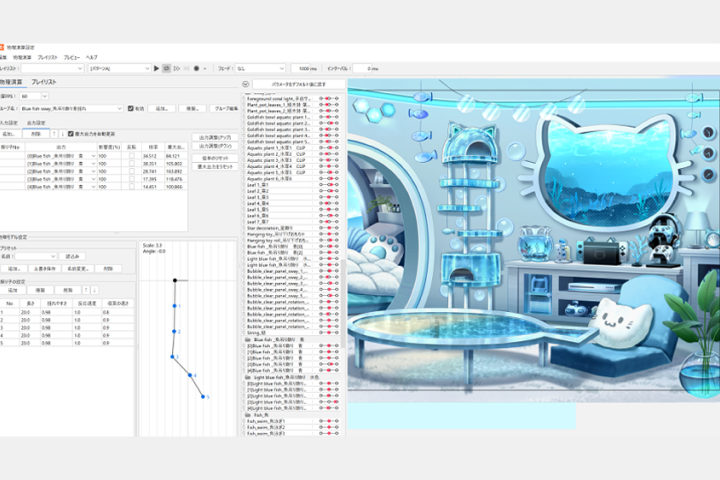Switch to the 出力設定 tab
The image size is (720, 480).
(36, 123)
